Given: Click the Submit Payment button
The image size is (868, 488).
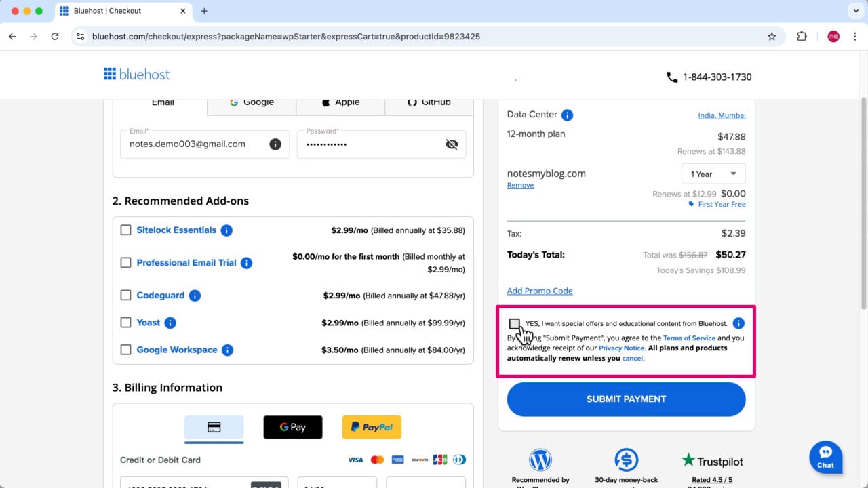Looking at the screenshot, I should pos(626,399).
